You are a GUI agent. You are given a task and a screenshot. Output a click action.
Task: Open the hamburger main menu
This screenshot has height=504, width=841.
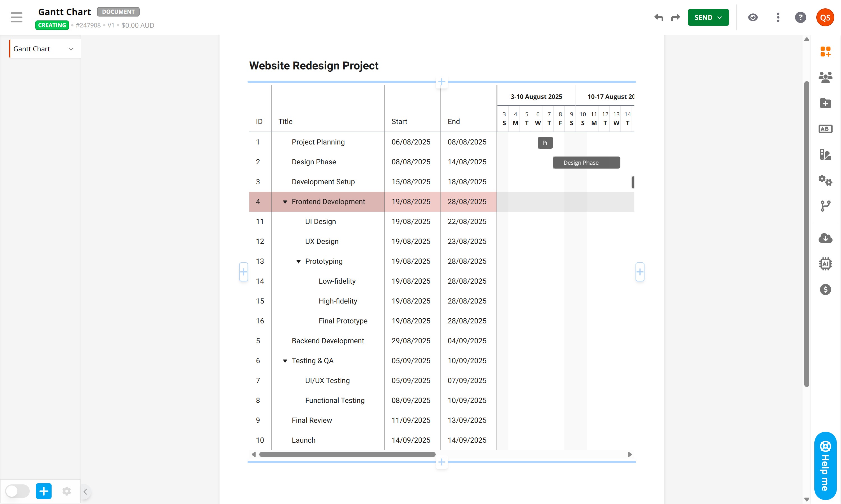[16, 17]
